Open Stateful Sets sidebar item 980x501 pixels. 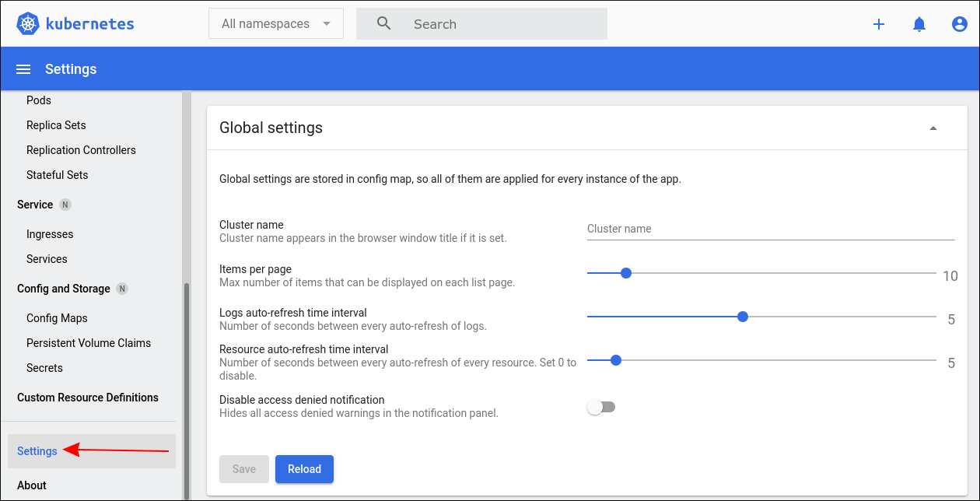coord(58,175)
